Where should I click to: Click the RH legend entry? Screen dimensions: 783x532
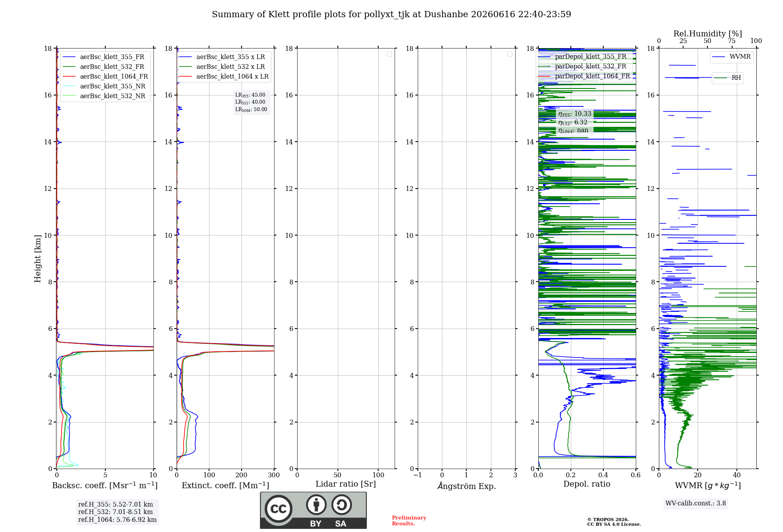pyautogui.click(x=727, y=78)
